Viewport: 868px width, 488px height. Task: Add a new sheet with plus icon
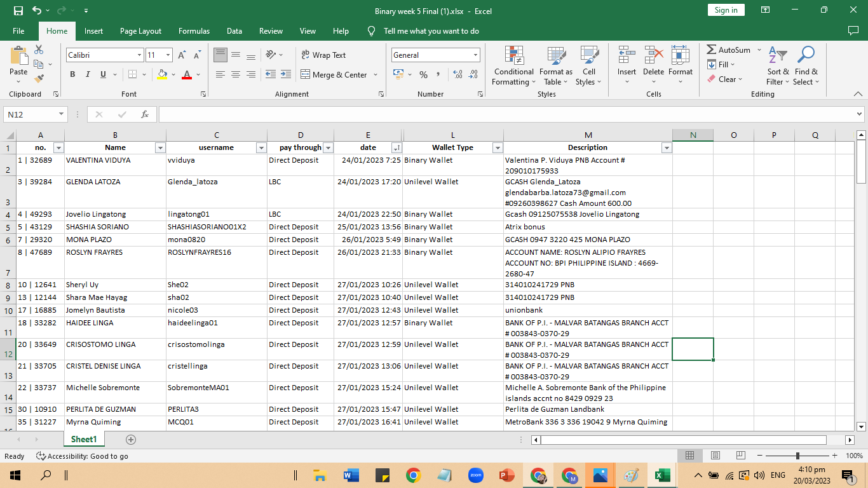(131, 440)
